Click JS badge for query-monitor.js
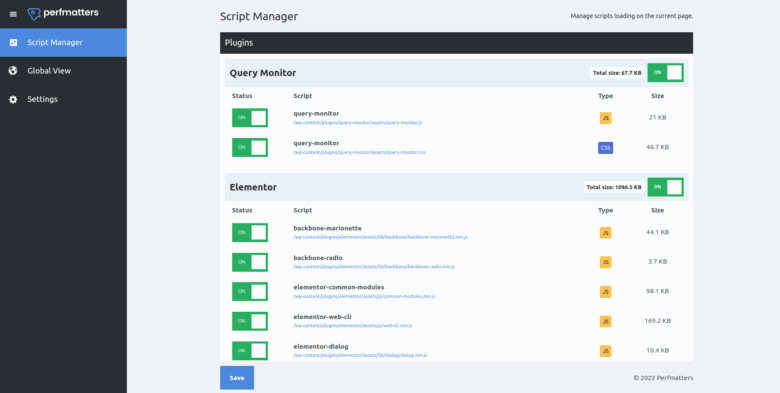Image resolution: width=780 pixels, height=393 pixels. click(605, 118)
